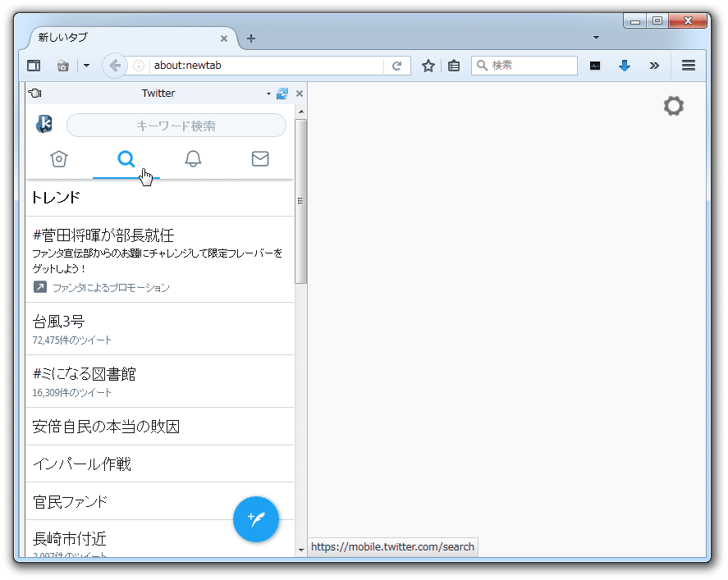Click the sidebar scrollbar up arrow
Viewport: 728px width, 580px height.
301,112
